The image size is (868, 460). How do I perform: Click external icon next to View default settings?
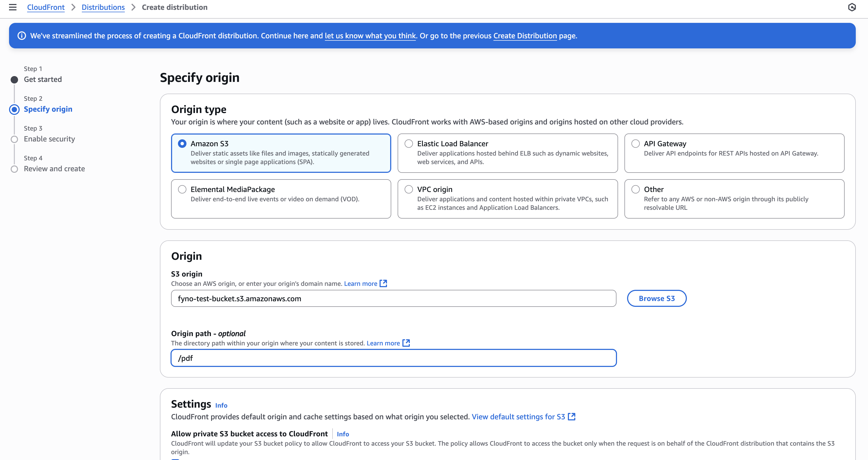pyautogui.click(x=572, y=417)
